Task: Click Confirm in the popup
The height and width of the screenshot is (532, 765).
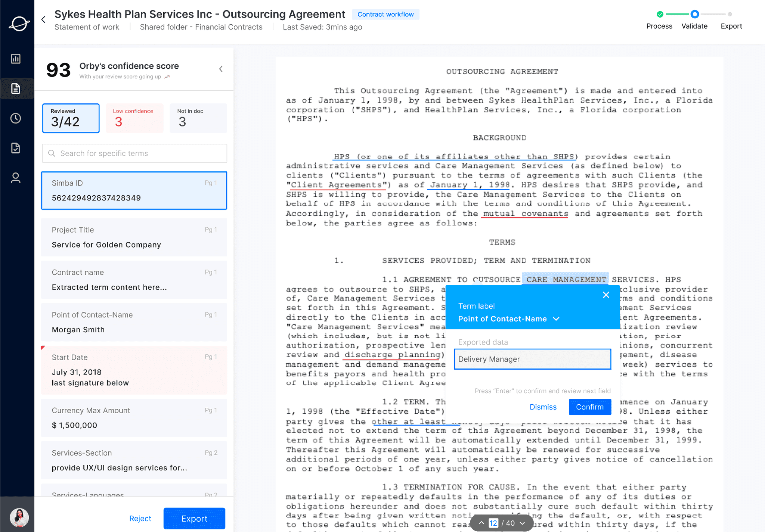Action: pos(590,407)
